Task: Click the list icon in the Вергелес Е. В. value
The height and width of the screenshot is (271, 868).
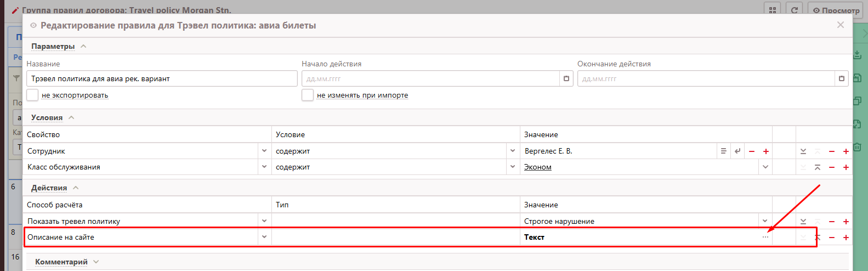Action: [x=723, y=151]
